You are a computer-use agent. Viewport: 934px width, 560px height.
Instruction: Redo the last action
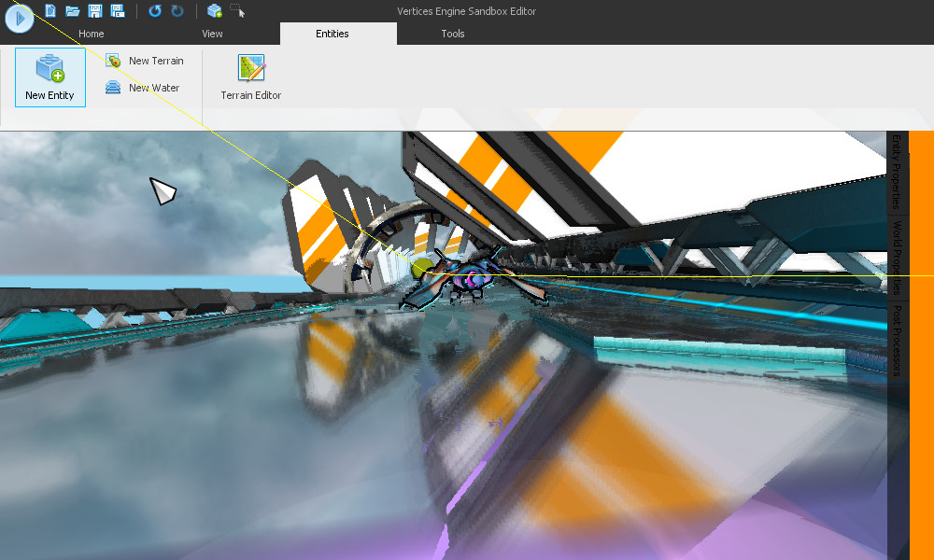177,10
